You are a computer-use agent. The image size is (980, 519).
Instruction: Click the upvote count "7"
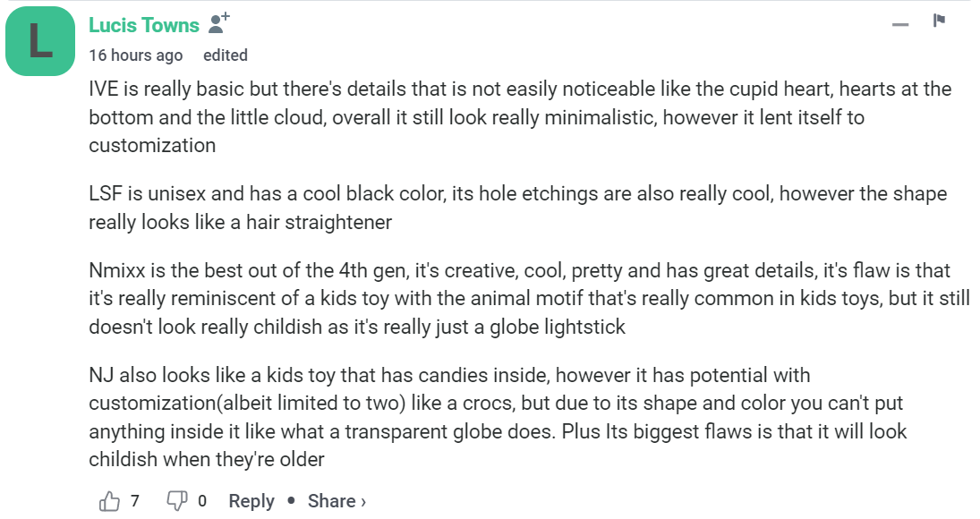pyautogui.click(x=135, y=501)
